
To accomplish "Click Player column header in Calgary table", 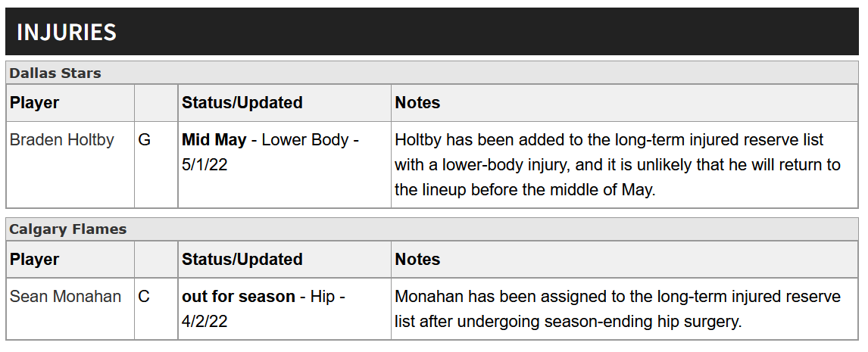I will point(34,260).
